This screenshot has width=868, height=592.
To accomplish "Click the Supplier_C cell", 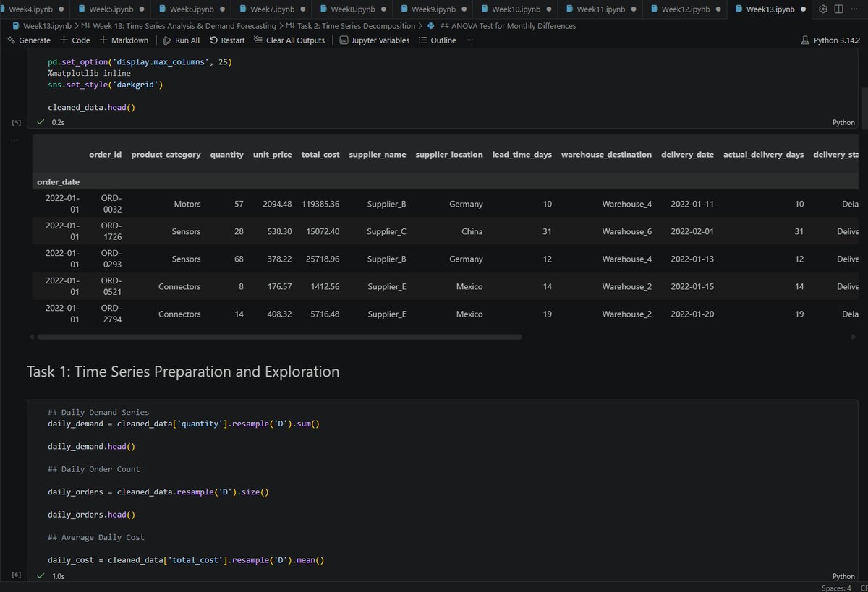I will (x=386, y=231).
